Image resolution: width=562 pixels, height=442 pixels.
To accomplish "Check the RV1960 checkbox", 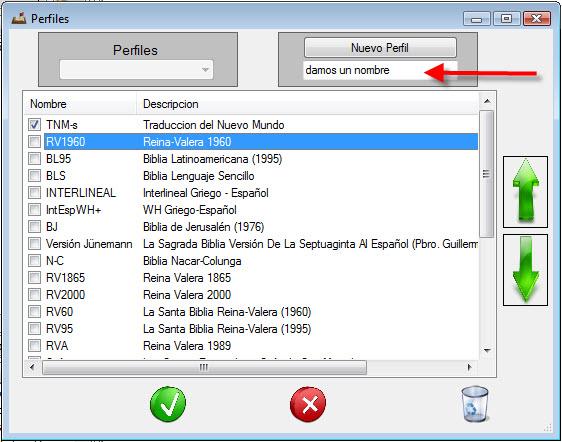I will 34,142.
